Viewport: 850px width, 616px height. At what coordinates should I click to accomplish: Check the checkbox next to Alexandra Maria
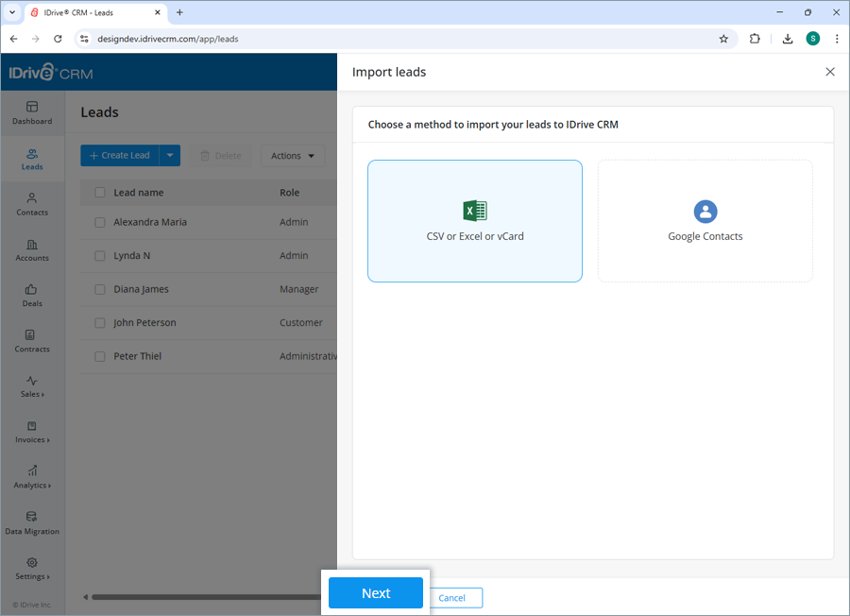pos(100,221)
